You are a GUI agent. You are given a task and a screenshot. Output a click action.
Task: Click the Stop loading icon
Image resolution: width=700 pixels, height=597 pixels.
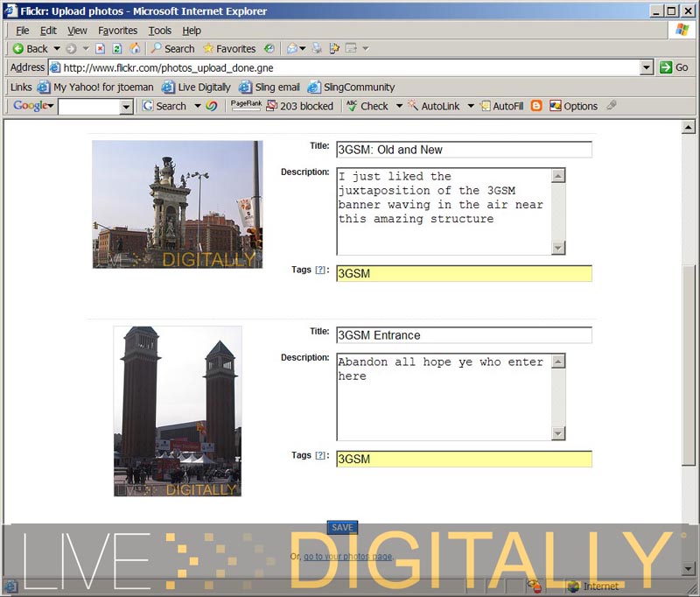(101, 49)
